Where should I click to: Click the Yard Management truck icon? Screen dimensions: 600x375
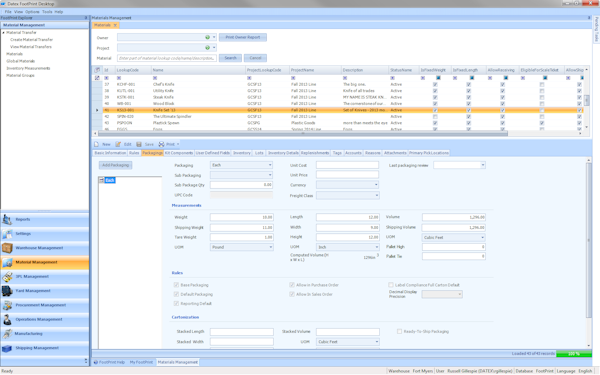[7, 291]
